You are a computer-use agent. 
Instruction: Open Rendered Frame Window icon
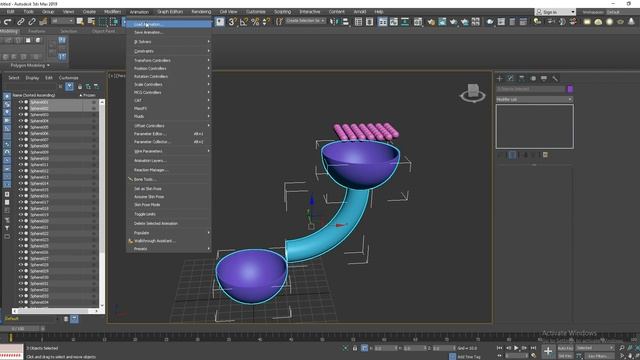pos(442,22)
